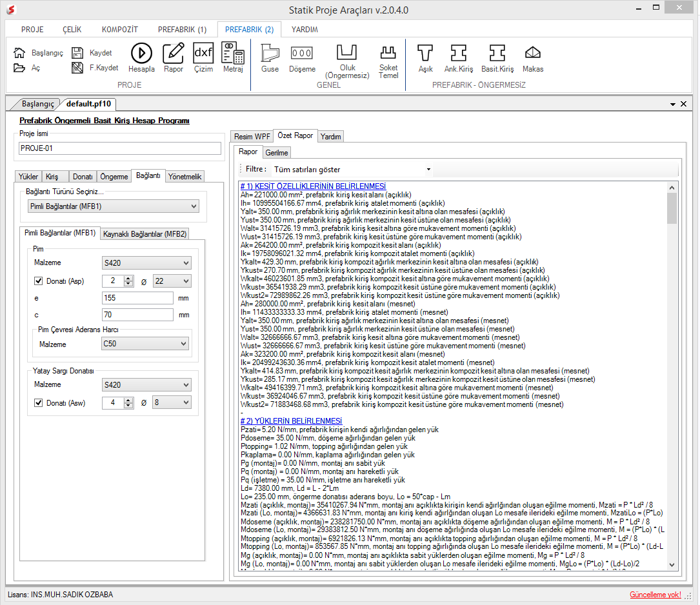Open the PROJE ribbon tab
This screenshot has width=700, height=605.
tap(32, 30)
